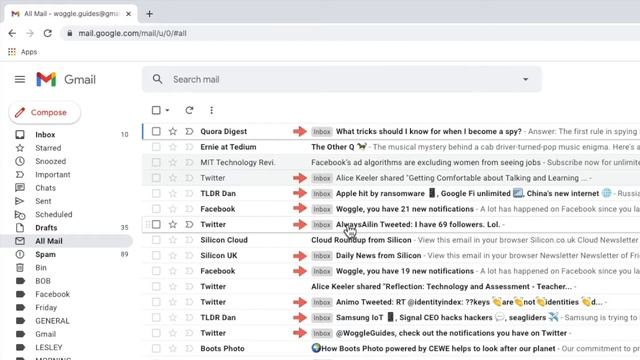Image resolution: width=640 pixels, height=360 pixels.
Task: Click the browser forward arrow
Action: point(30,33)
